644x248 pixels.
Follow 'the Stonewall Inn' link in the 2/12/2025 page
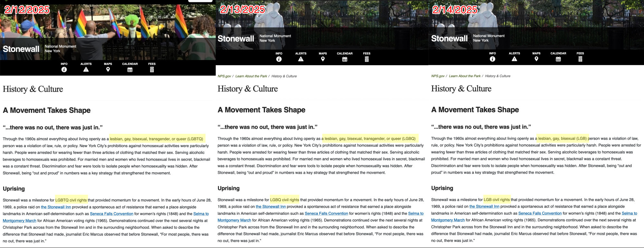[x=56, y=207]
